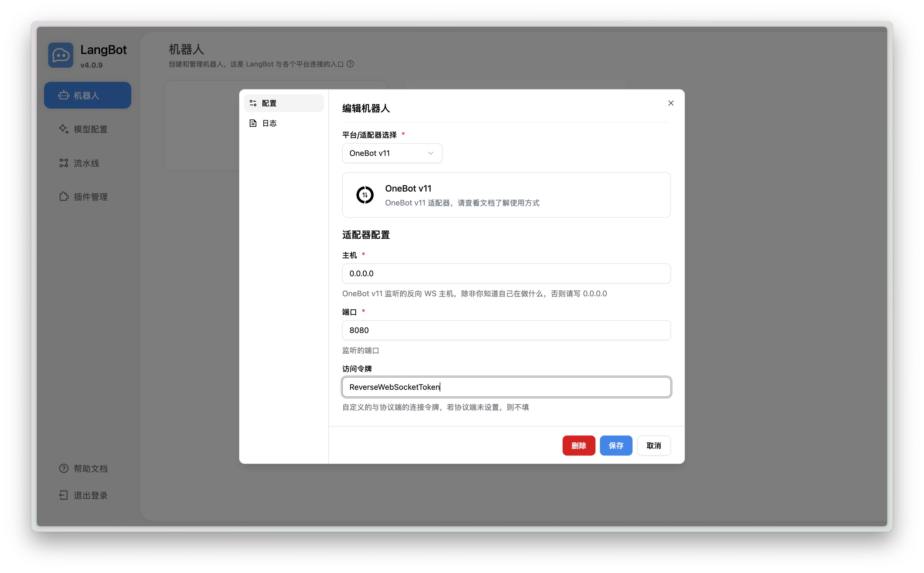Click the LangBot chat bubble logo

[60, 55]
